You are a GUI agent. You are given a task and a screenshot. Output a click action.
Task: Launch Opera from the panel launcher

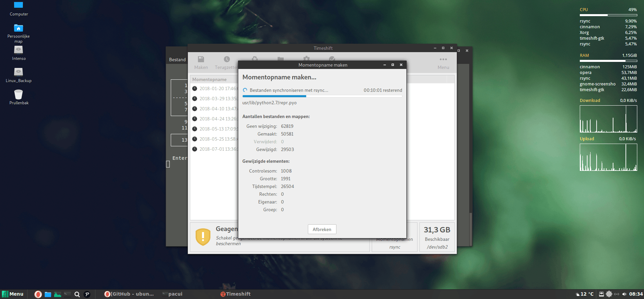point(38,294)
